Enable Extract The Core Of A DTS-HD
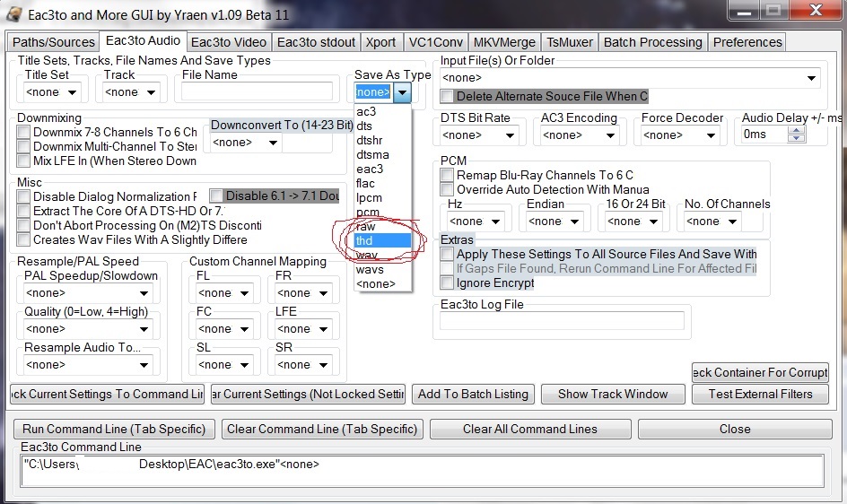 tap(23, 212)
